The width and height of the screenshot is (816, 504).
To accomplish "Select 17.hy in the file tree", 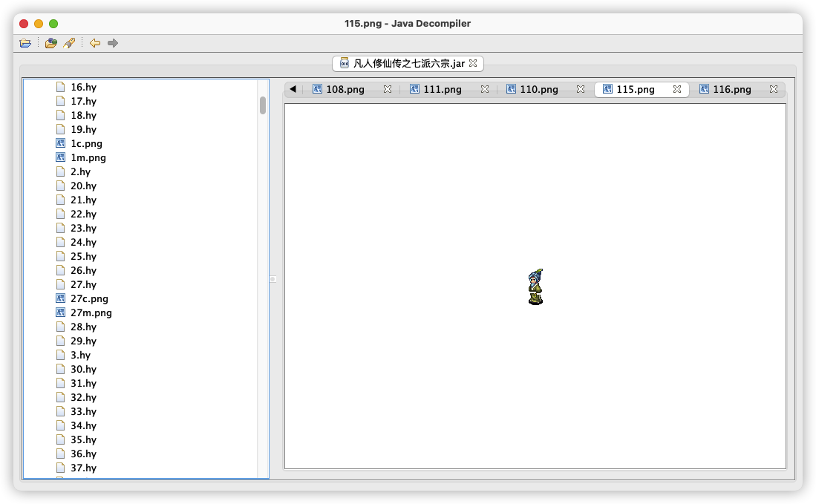I will [83, 102].
